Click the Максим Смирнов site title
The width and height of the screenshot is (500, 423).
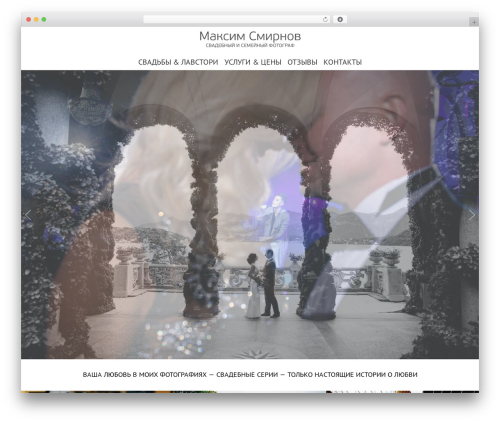[250, 36]
